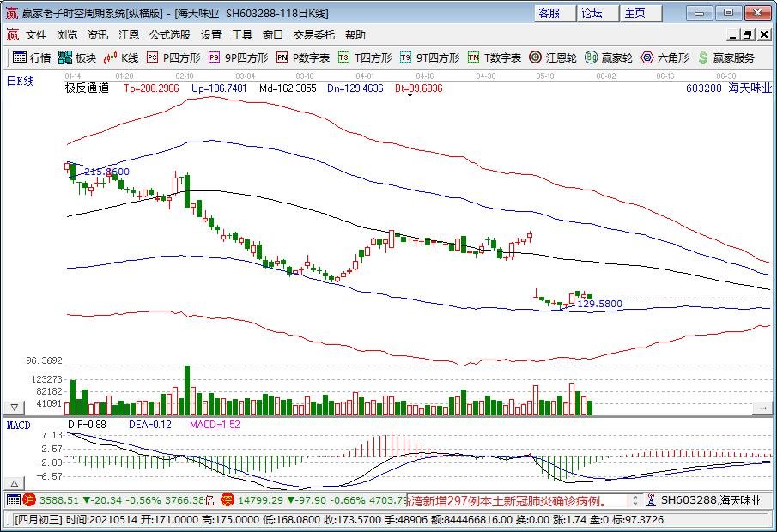Select the Dn=129.4636 indicator value
Viewport: 777px width, 532px height.
click(x=355, y=88)
